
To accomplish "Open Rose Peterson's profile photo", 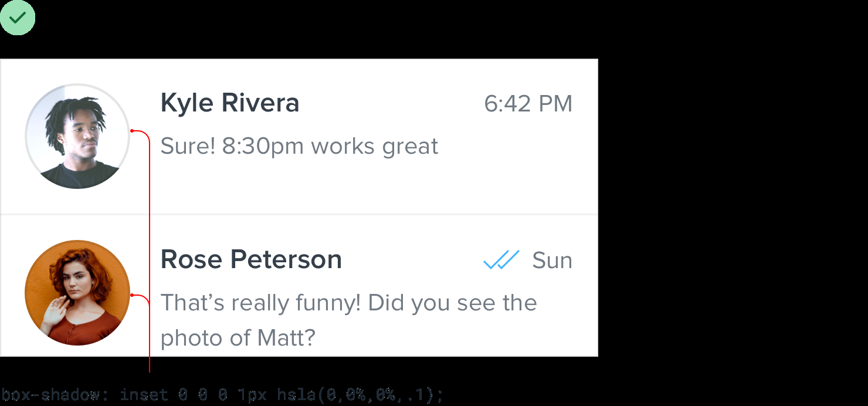I will 77,292.
